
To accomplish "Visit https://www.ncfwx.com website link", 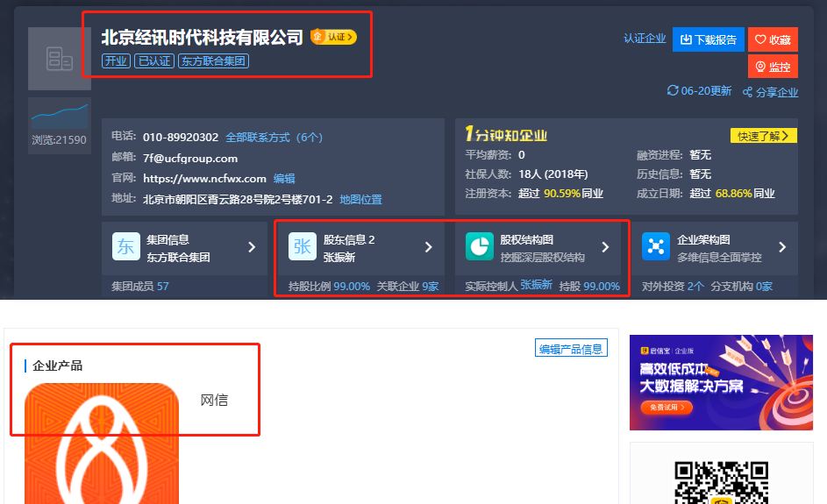I will (204, 179).
